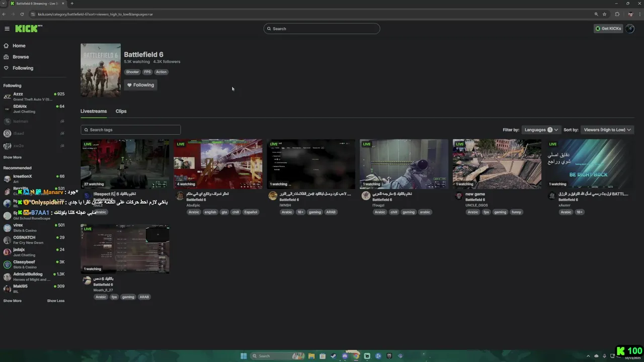Click Moath_8_27 channel avatar
This screenshot has height=362, width=644.
point(87,281)
